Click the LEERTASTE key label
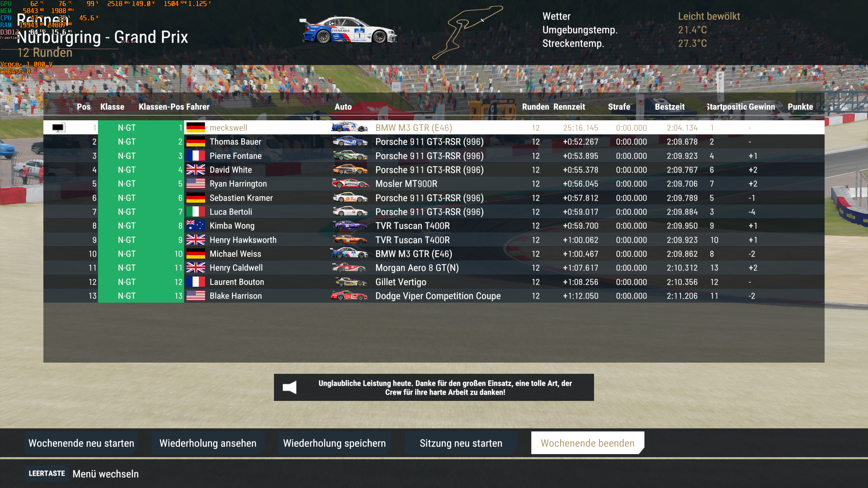868x488 pixels. tap(46, 474)
